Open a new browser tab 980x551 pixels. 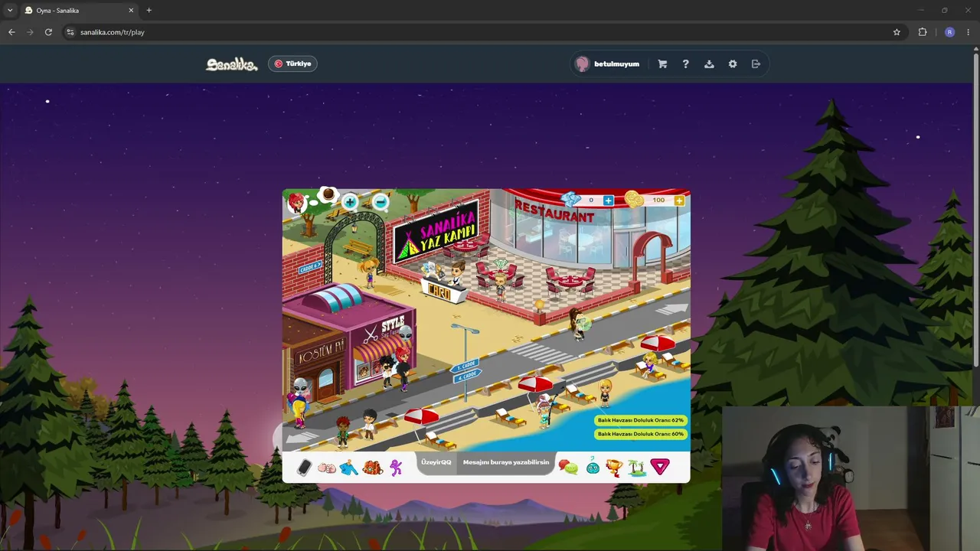[149, 11]
